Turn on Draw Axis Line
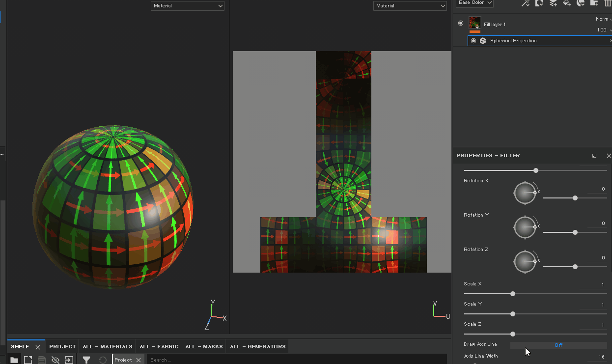The width and height of the screenshot is (612, 364). click(x=558, y=345)
